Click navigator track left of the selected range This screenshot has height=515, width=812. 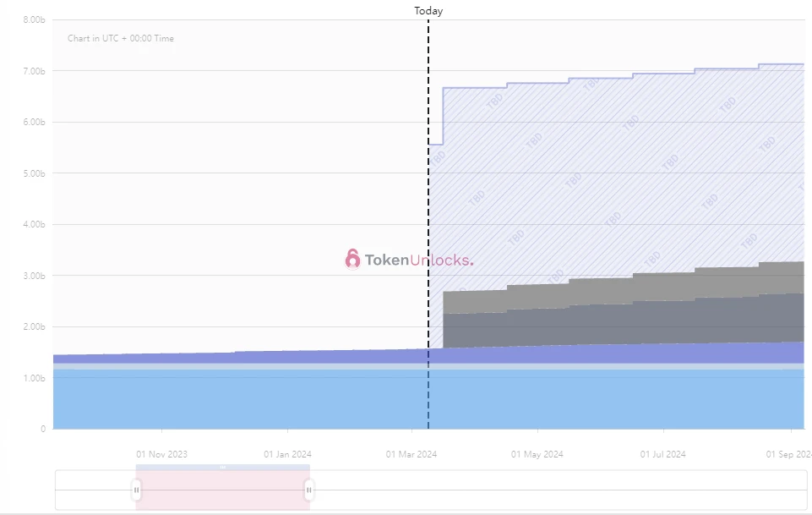click(x=93, y=490)
